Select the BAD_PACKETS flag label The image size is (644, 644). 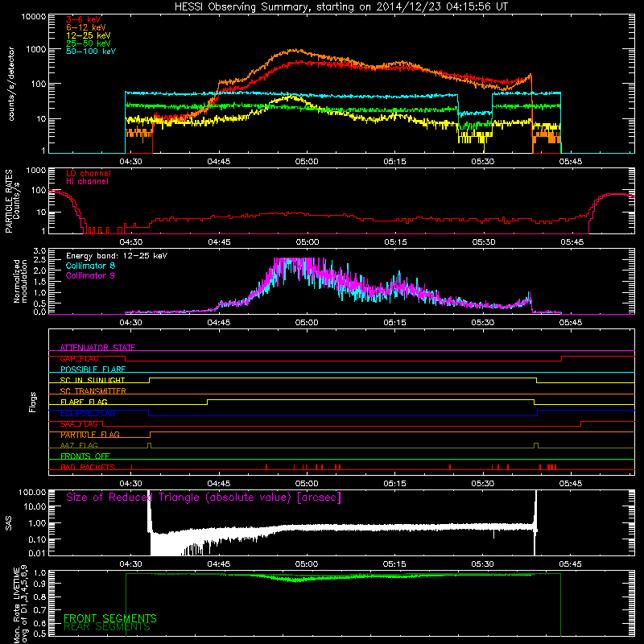[88, 467]
